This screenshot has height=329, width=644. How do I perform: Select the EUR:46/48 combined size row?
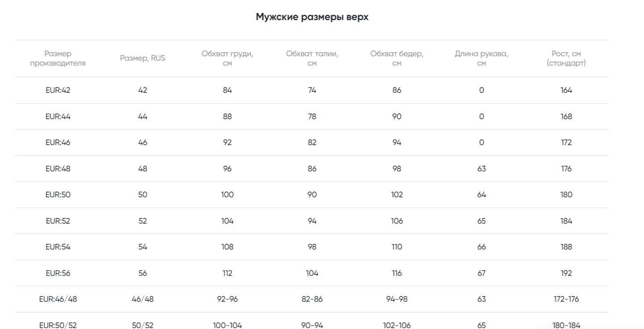312,299
